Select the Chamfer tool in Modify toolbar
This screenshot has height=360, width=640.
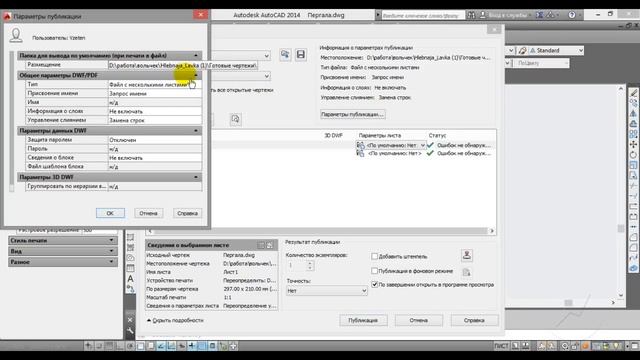pos(633,237)
